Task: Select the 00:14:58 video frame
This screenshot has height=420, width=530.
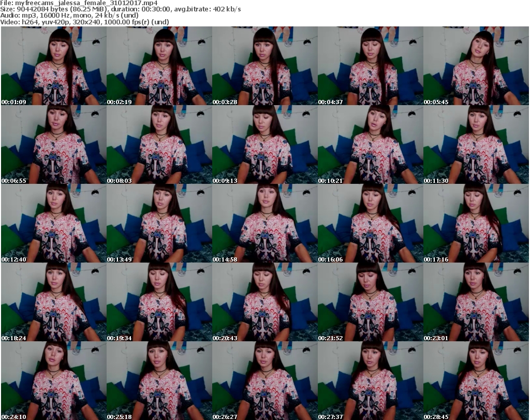Action: (x=264, y=224)
